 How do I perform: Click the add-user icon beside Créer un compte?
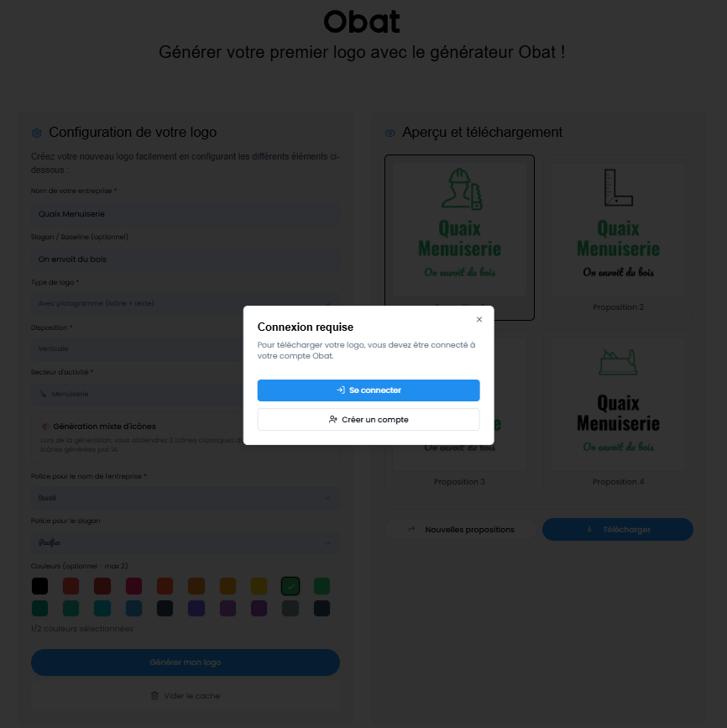pyautogui.click(x=333, y=419)
